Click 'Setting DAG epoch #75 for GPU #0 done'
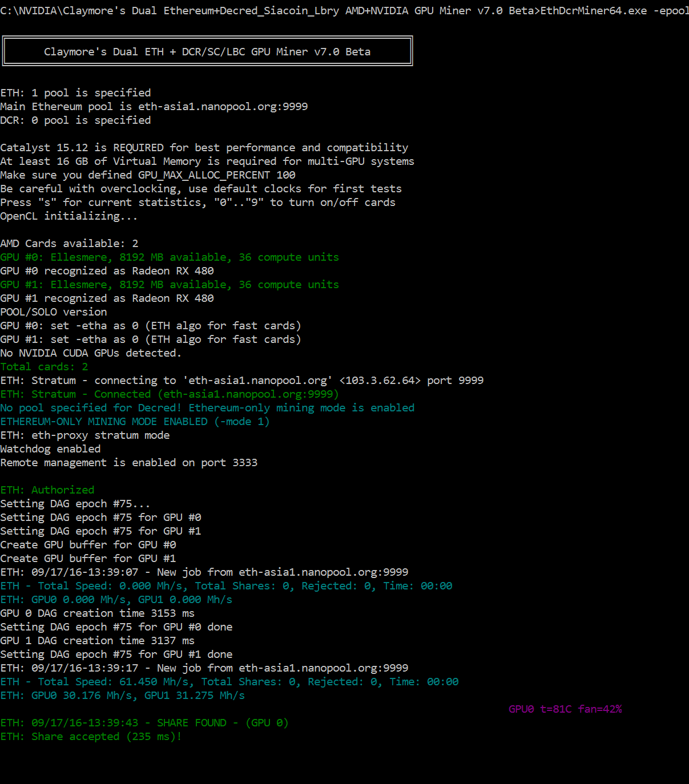 (x=116, y=627)
